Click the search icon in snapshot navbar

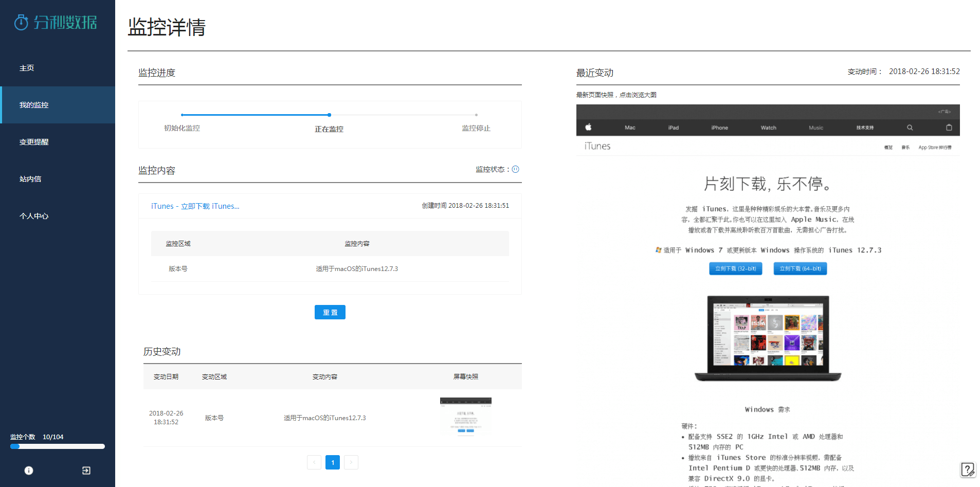click(910, 128)
